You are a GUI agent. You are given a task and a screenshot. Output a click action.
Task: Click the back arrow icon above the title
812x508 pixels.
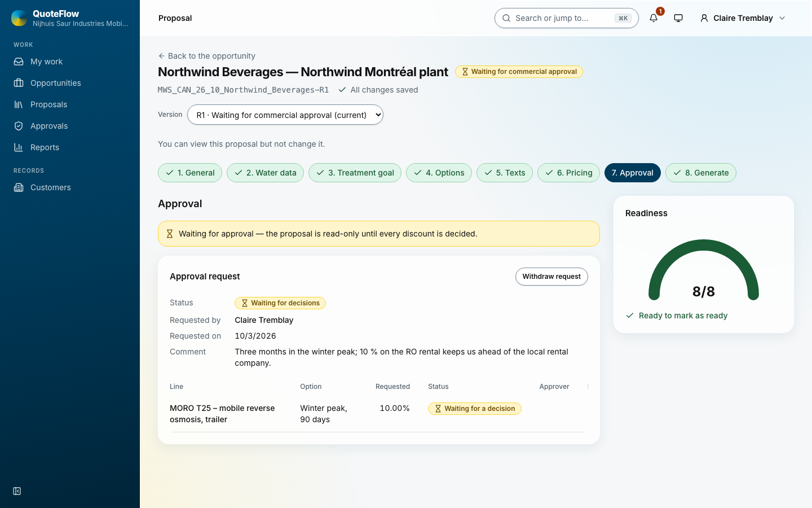162,56
